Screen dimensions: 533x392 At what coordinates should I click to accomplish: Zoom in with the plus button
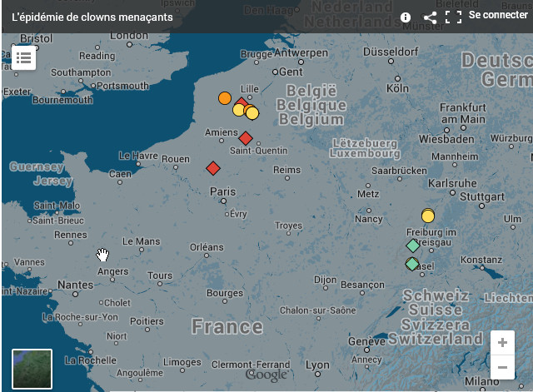502,343
